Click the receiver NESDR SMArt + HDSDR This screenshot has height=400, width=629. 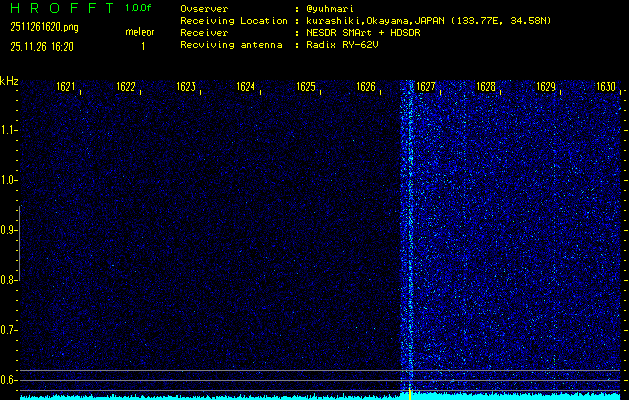click(363, 33)
